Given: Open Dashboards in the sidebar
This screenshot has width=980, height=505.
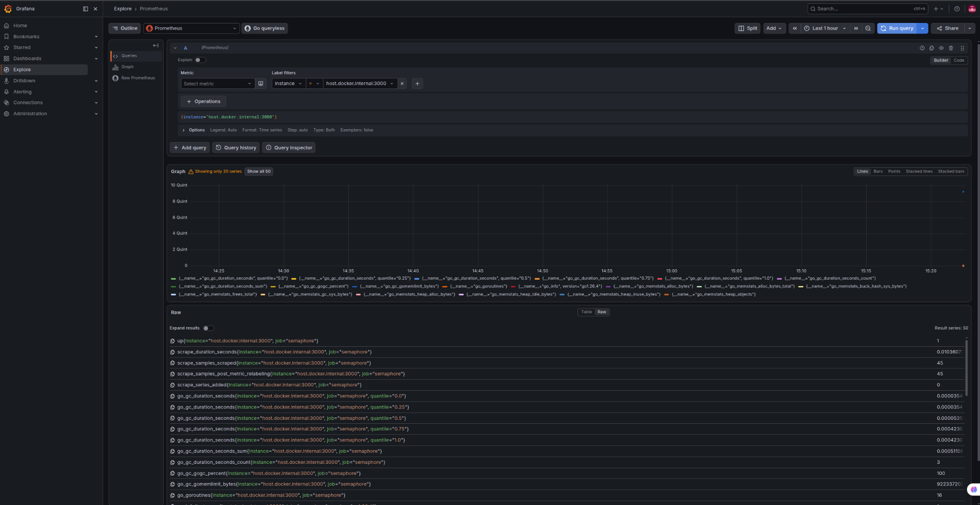Looking at the screenshot, I should click(27, 59).
